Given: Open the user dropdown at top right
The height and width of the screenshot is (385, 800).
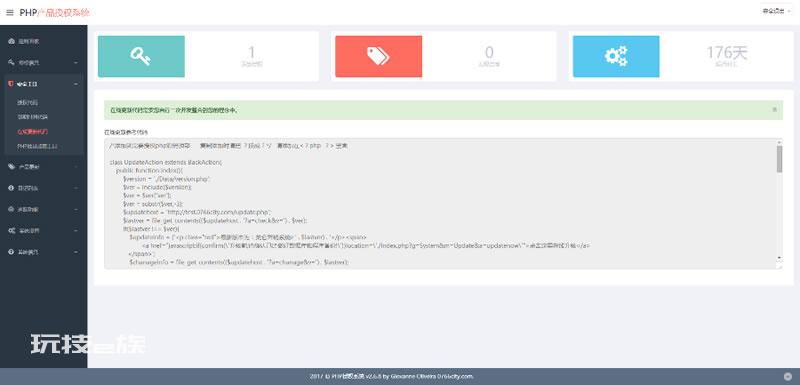Looking at the screenshot, I should click(x=776, y=11).
